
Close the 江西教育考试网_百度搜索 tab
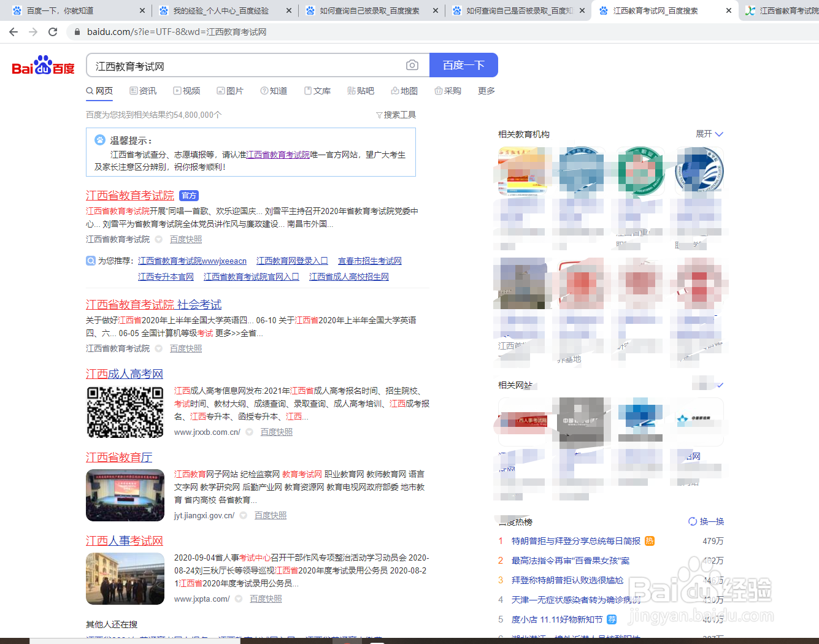click(728, 10)
